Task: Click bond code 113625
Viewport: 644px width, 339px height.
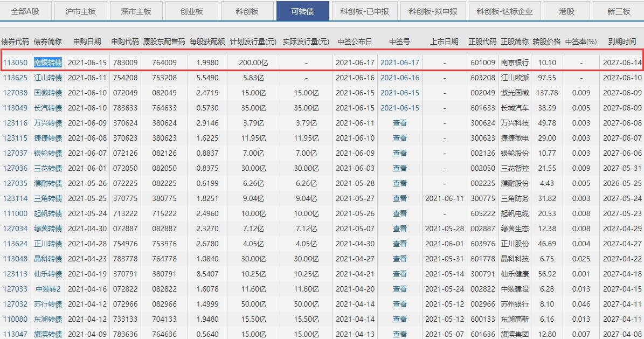Action: click(x=15, y=78)
